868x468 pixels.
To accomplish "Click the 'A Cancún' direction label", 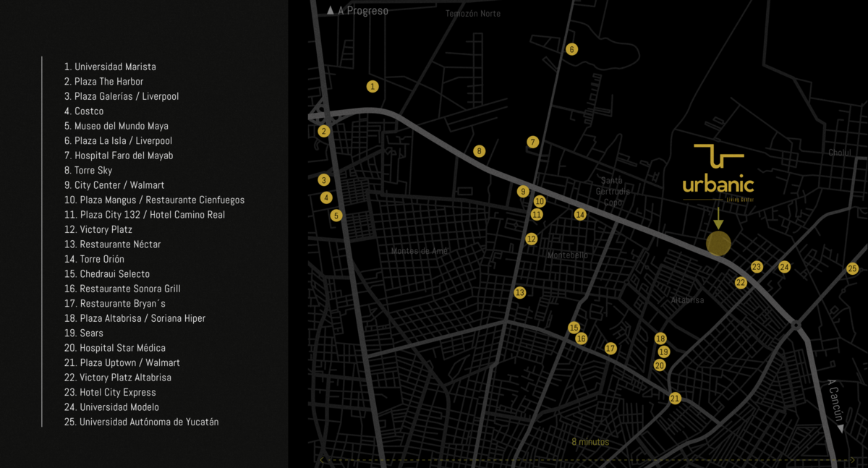I will click(x=835, y=406).
